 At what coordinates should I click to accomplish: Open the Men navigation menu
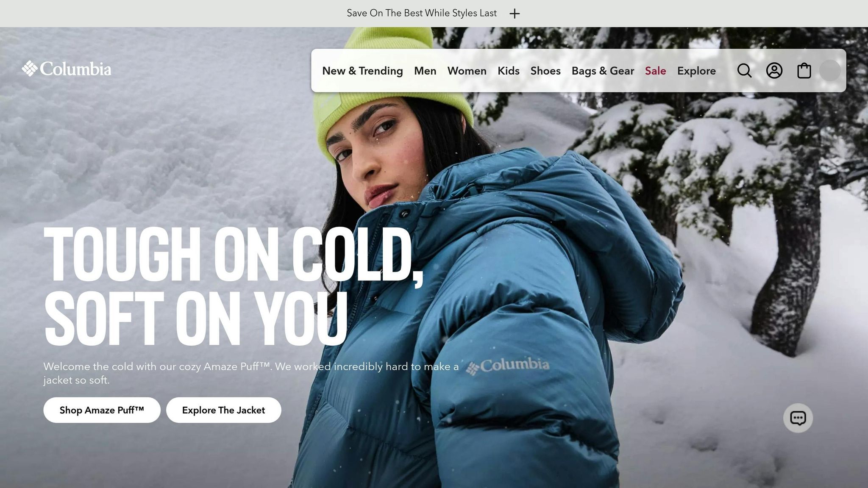coord(425,71)
